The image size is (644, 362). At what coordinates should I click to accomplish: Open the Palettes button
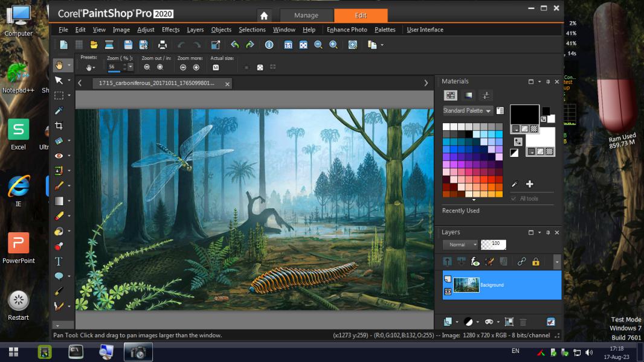[385, 30]
